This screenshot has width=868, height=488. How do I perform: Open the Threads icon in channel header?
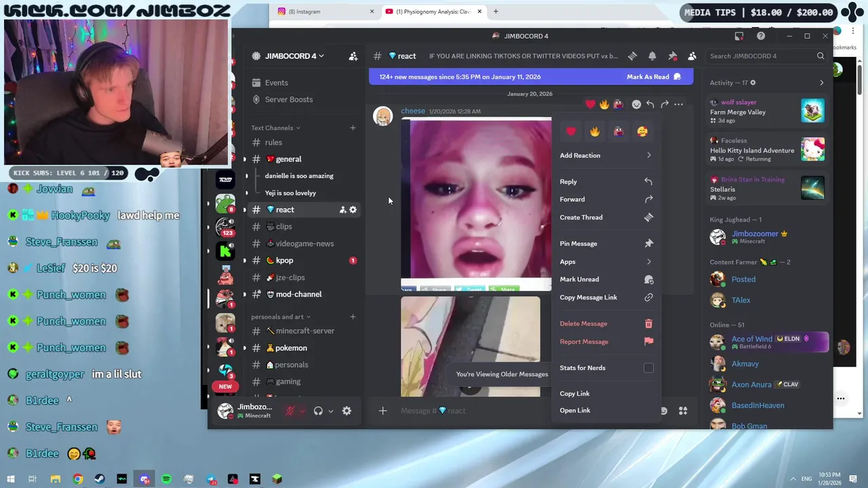click(632, 56)
